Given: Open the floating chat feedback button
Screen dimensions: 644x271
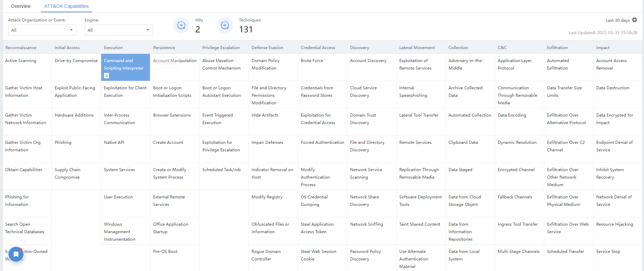Looking at the screenshot, I should click(16, 254).
